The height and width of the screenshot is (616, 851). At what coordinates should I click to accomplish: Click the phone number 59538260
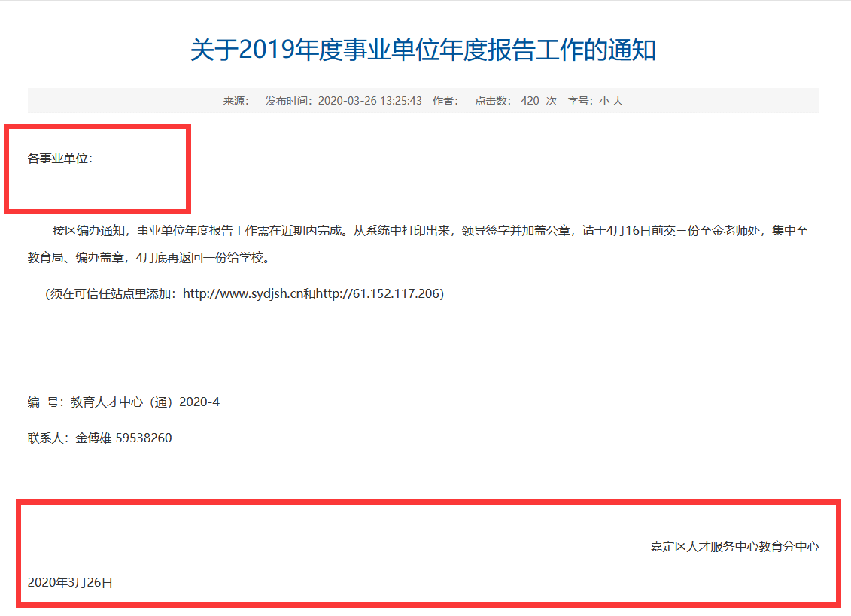[144, 438]
